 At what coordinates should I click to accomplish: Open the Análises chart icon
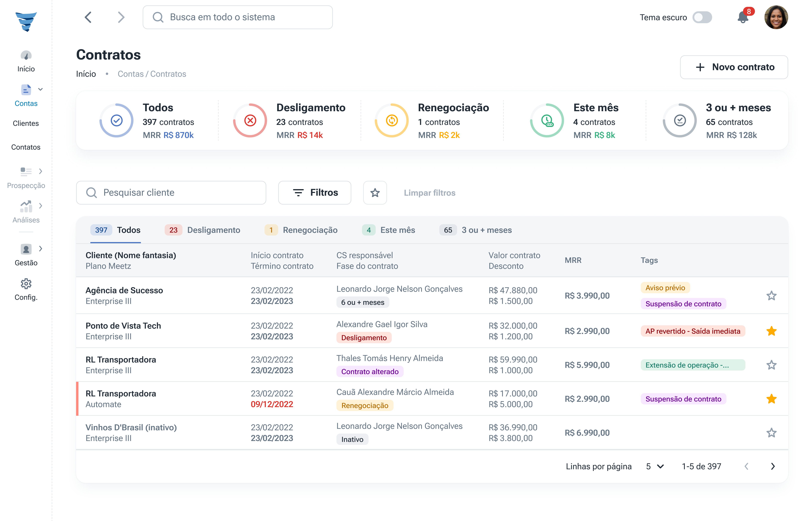26,206
